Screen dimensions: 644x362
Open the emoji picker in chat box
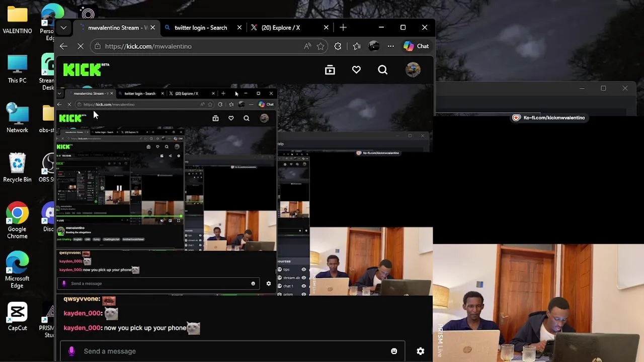(x=394, y=351)
